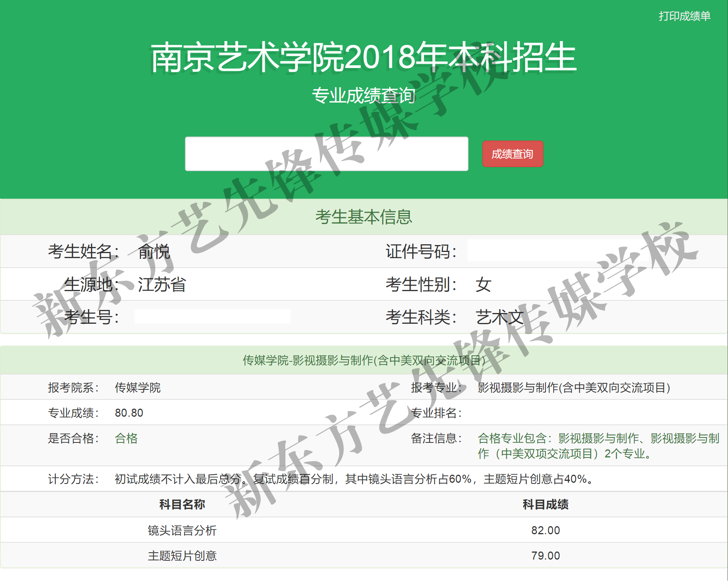This screenshot has width=728, height=588.
Task: Click the 报考专业 label
Action: pos(436,388)
